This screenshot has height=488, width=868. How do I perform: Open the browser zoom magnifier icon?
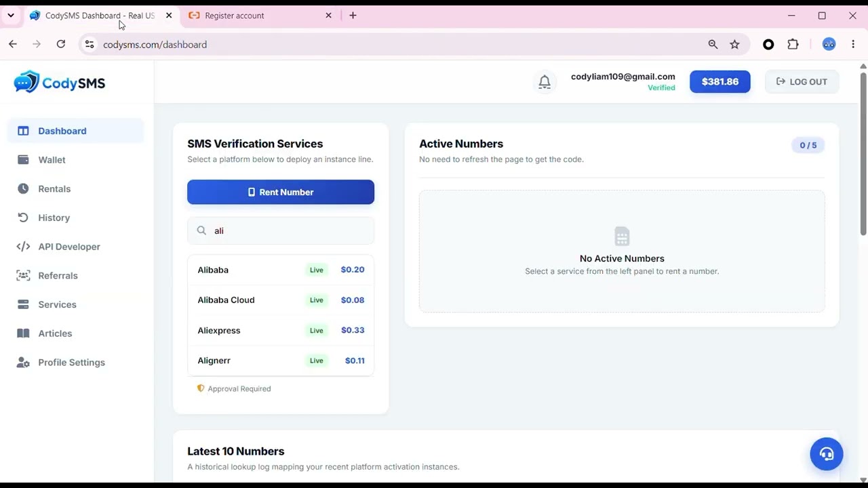[713, 44]
